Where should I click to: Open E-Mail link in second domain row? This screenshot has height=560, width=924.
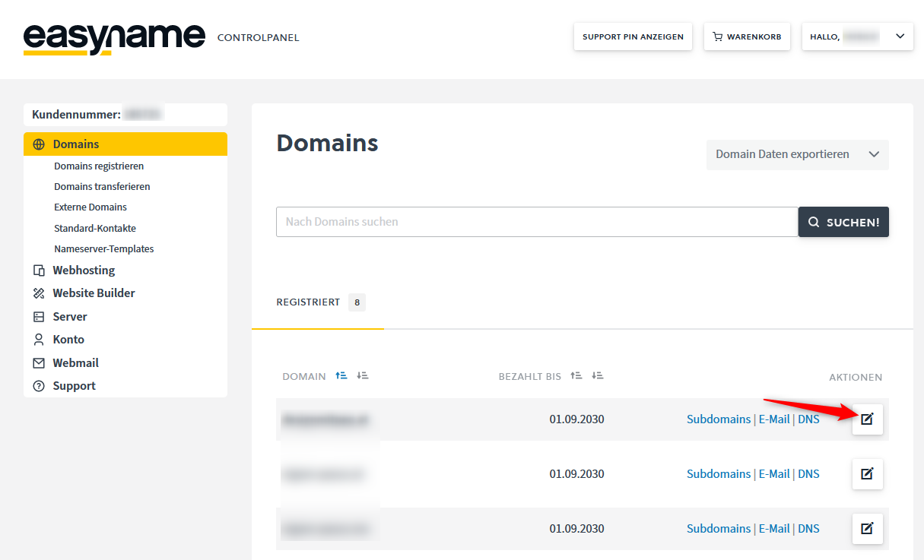[x=774, y=474]
